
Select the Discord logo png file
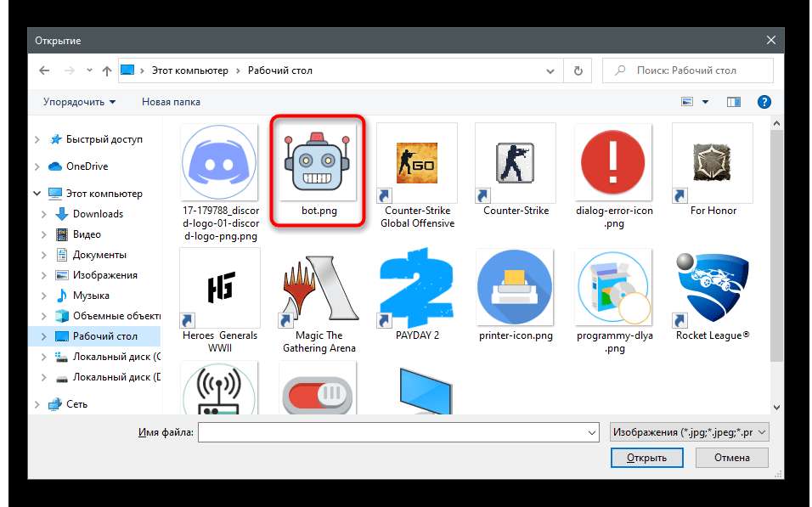pos(220,183)
